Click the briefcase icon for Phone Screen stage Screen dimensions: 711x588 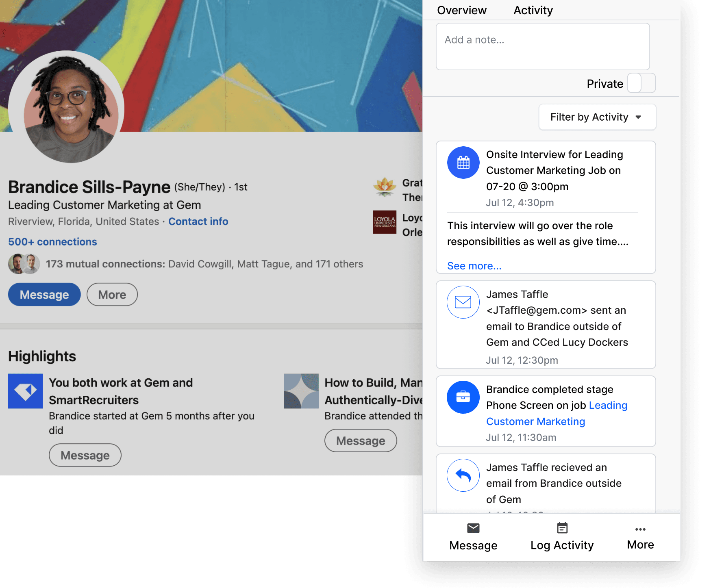pyautogui.click(x=463, y=397)
